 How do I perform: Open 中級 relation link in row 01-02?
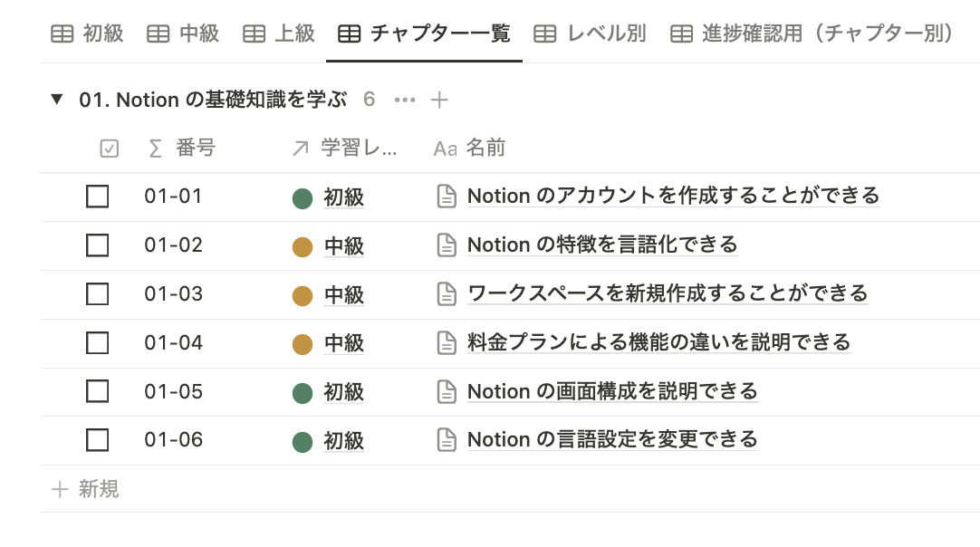[344, 245]
